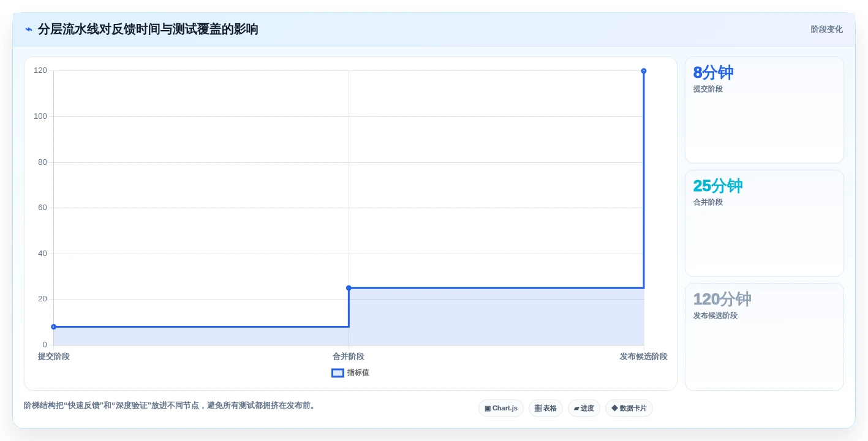Click the x-axis label 发布候选阶段
Image resolution: width=868 pixels, height=441 pixels.
pos(644,356)
